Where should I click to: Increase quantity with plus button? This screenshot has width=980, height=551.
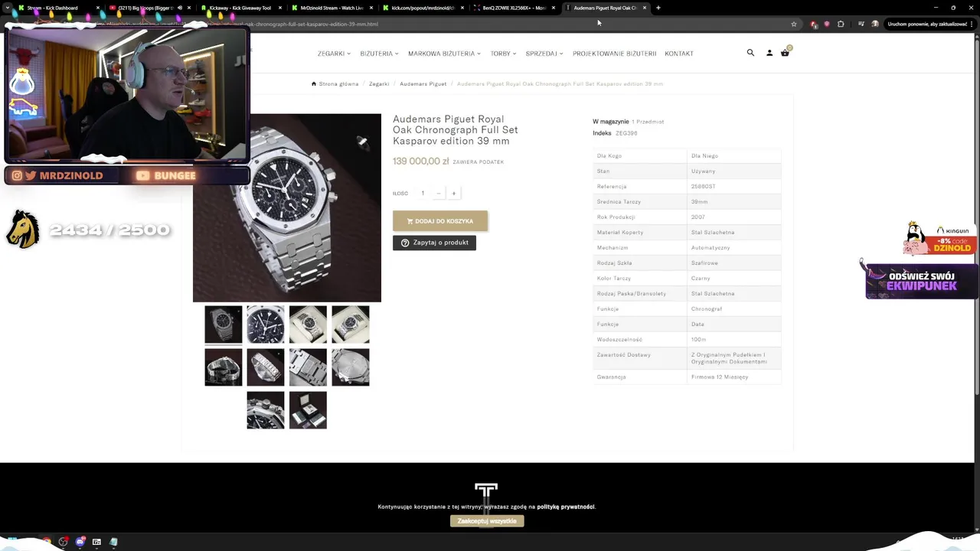click(x=453, y=194)
